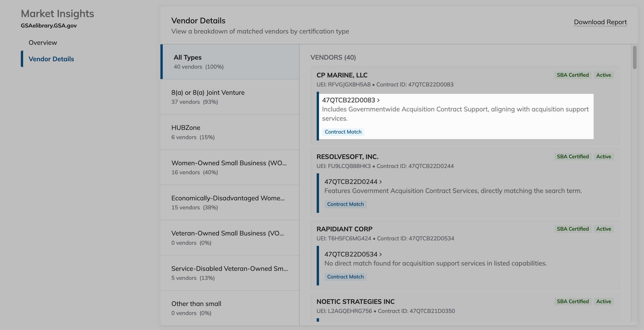Filter by Women-Owned Small Business
The width and height of the screenshot is (644, 330).
click(230, 168)
